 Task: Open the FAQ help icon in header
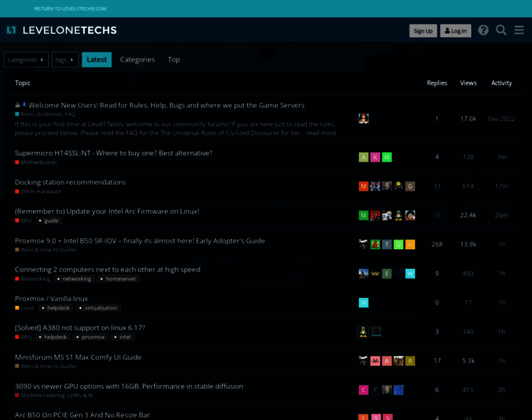(x=483, y=31)
